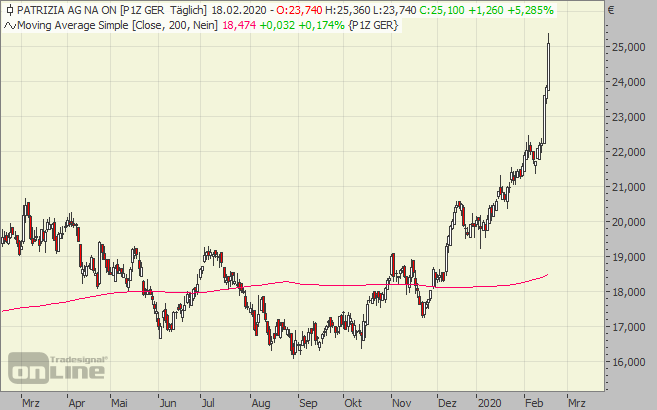657x410 pixels.
Task: Click the Okt label on time axis
Action: coord(353,403)
